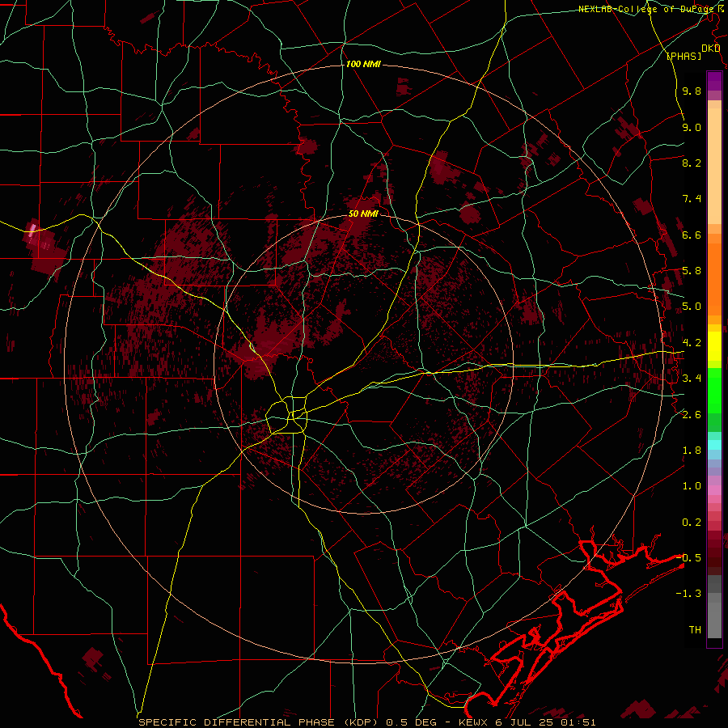Pick the yellow segment of the color bar
Screen dimensions: 728x728
coord(714,346)
